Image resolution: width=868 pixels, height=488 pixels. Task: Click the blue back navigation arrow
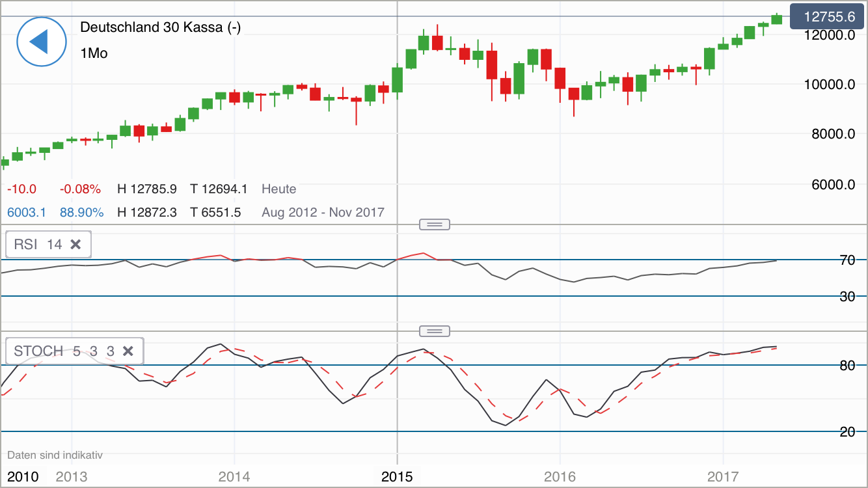point(41,42)
